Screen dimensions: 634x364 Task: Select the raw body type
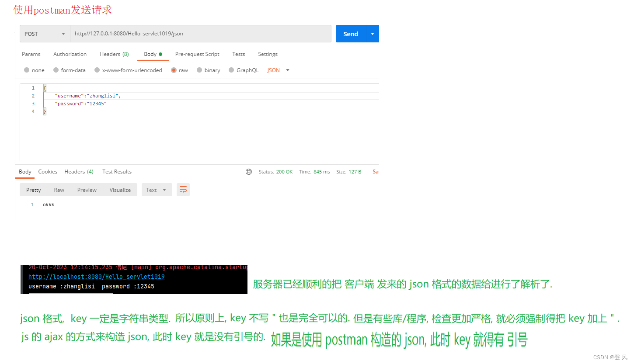point(180,70)
